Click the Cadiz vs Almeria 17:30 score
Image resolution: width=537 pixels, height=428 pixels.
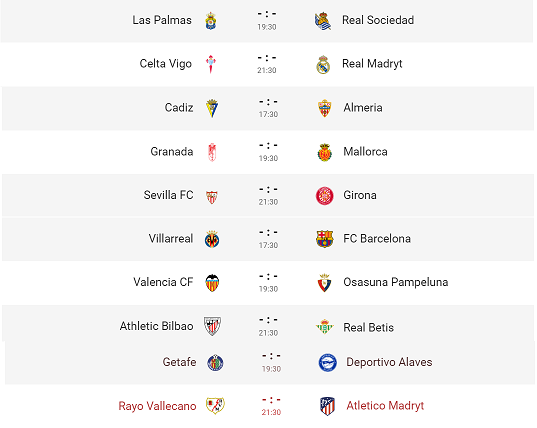[268, 108]
